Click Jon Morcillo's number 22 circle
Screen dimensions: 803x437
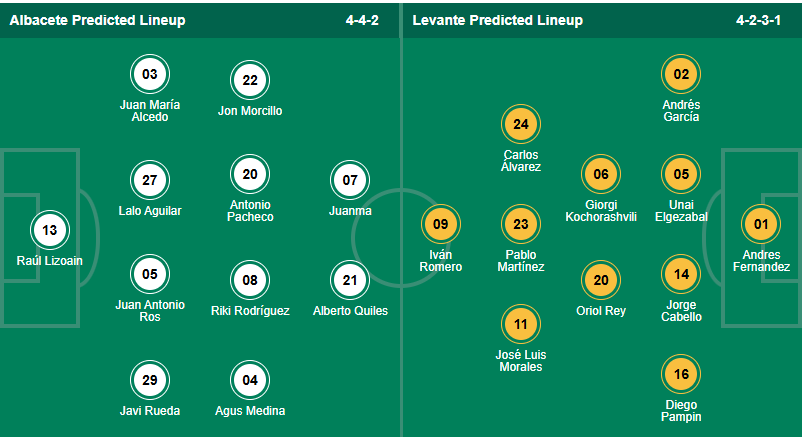click(x=250, y=81)
